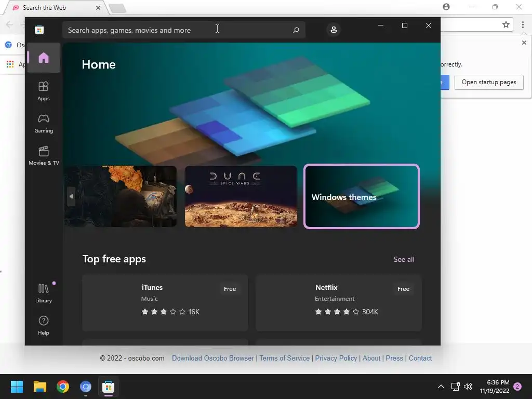
Task: Open volume control in system tray
Action: (468, 387)
